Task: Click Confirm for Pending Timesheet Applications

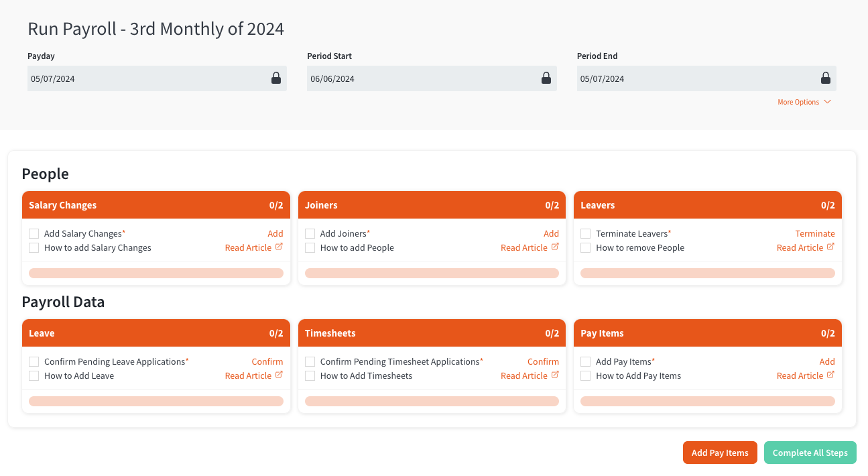Action: pos(543,361)
